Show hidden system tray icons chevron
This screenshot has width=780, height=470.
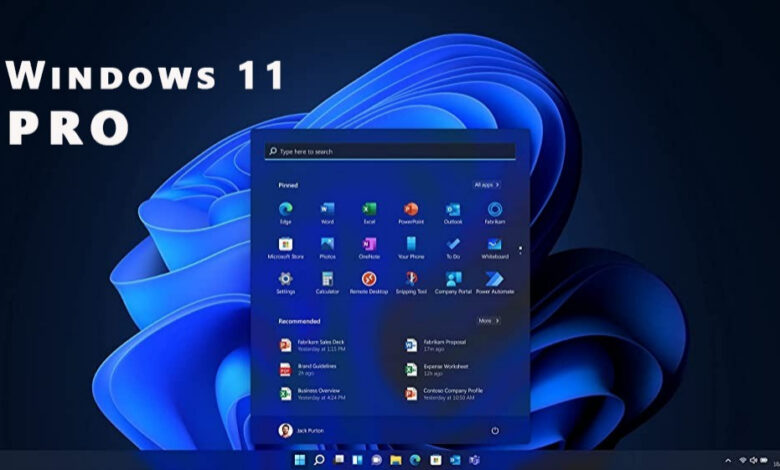point(727,460)
